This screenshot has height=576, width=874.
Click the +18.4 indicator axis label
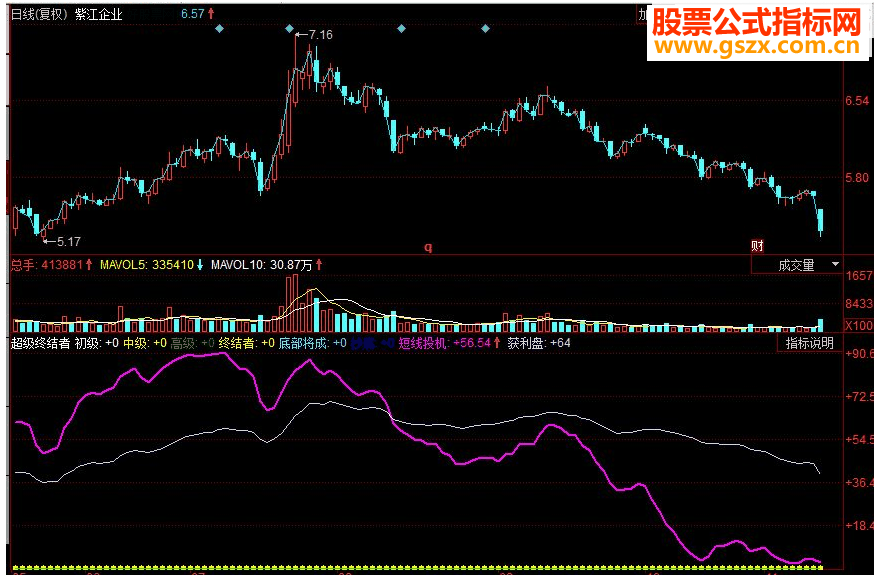[859, 525]
